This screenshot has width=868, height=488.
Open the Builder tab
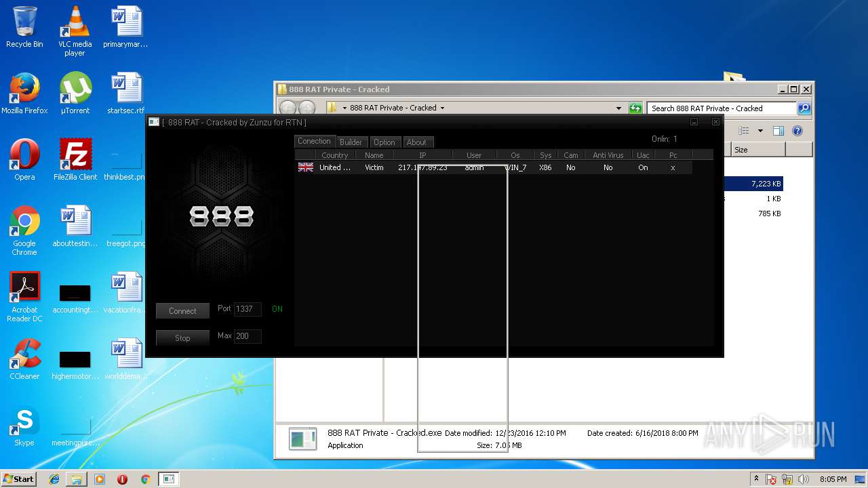tap(351, 142)
